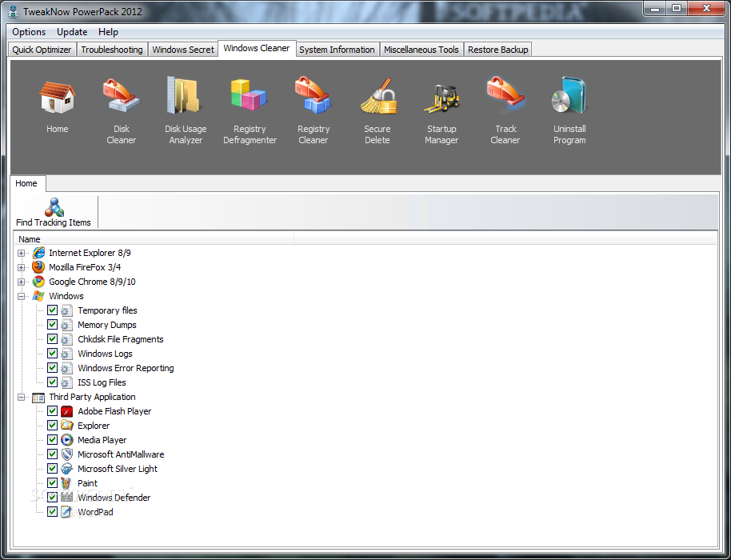Screen dimensions: 731x560
Task: Switch to the Restore Backup tab
Action: [498, 50]
